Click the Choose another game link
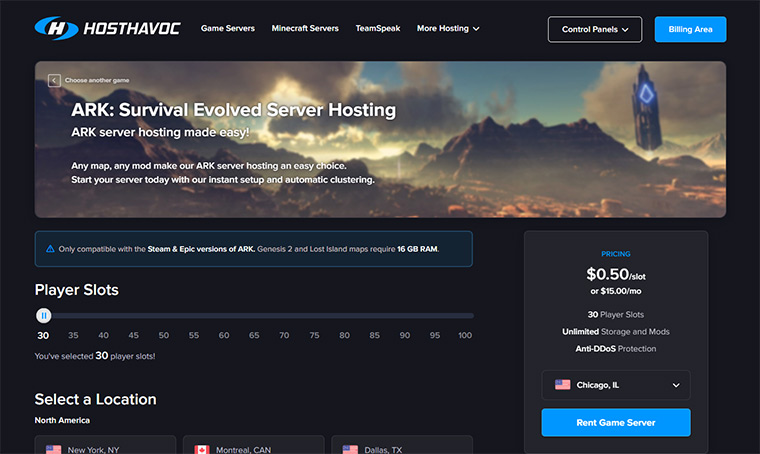The height and width of the screenshot is (454, 760). point(97,80)
